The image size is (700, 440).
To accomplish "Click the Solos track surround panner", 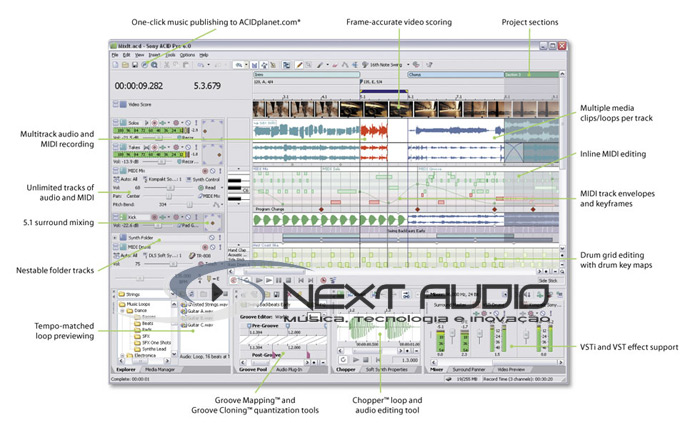I will coord(212,130).
